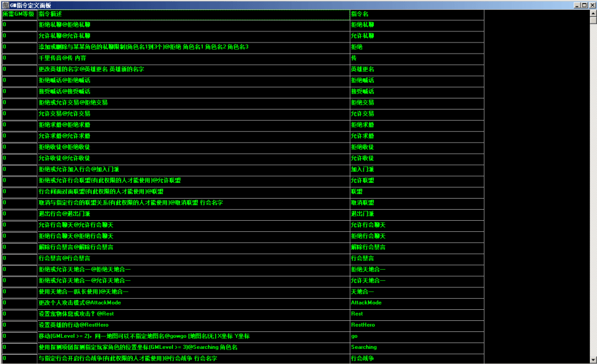Select the 允许联盟 command name cell
597x364 pixels.
[416, 181]
